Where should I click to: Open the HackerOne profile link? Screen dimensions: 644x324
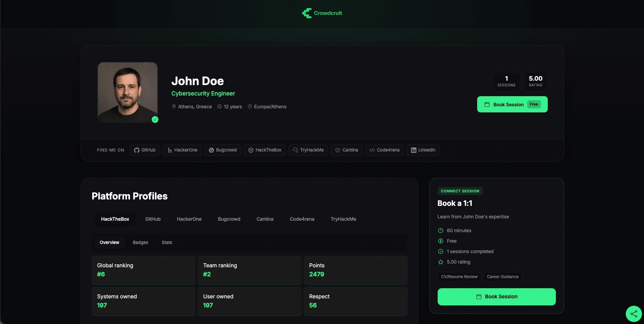click(x=182, y=150)
